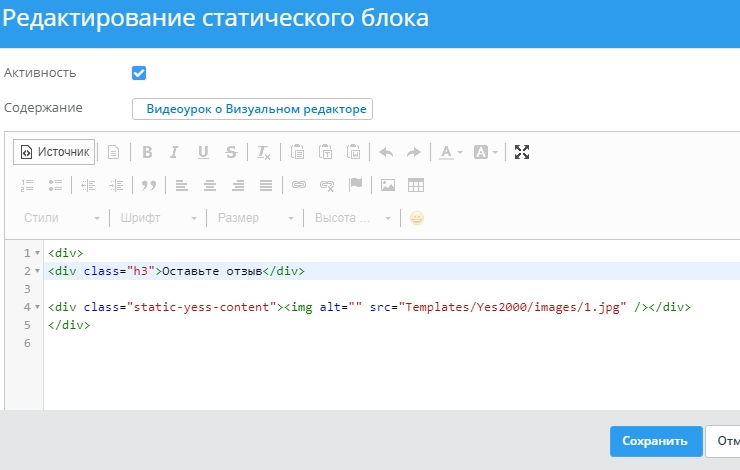This screenshot has width=740, height=470.
Task: Open the Шрифт font dropdown
Action: 157,218
